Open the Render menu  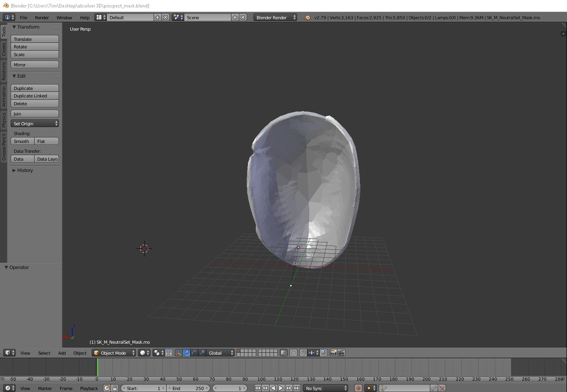42,17
